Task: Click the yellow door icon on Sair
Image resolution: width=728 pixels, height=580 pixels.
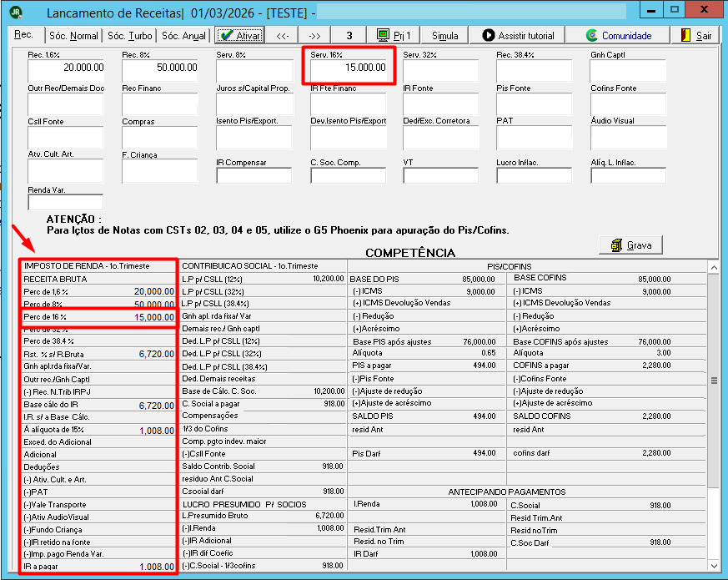Action: 685,35
